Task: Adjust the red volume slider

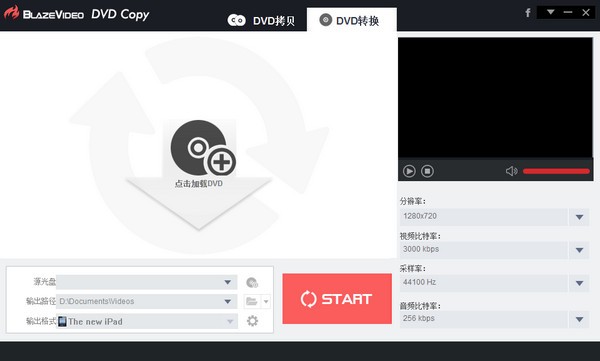Action: (556, 171)
